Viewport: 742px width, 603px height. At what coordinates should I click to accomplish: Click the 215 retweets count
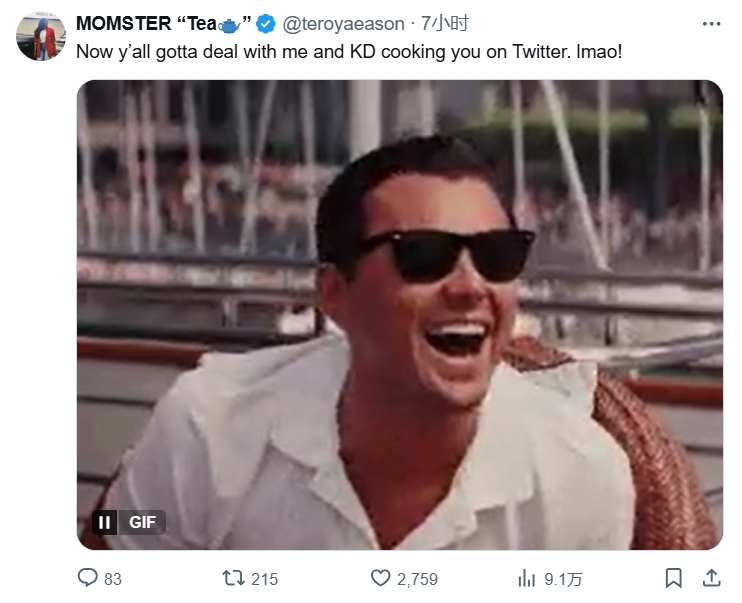(x=265, y=579)
